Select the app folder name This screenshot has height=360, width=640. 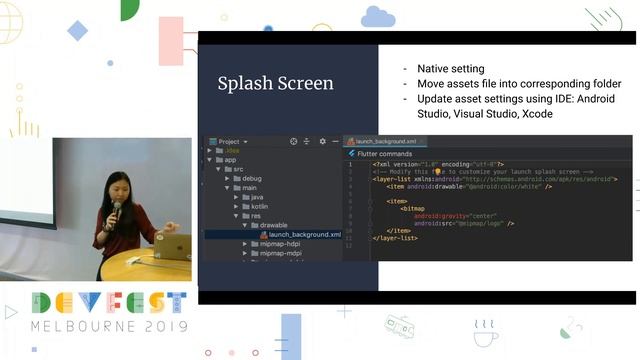click(x=230, y=160)
